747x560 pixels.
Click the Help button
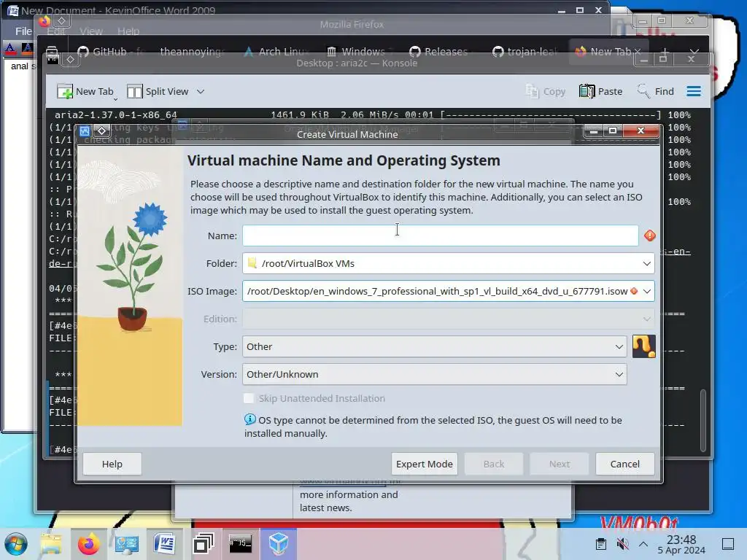112,464
